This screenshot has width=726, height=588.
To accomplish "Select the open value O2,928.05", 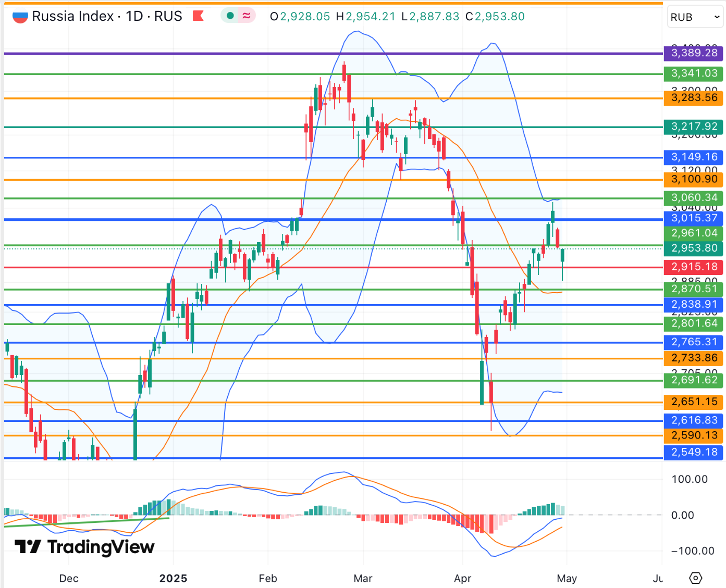I will click(300, 17).
